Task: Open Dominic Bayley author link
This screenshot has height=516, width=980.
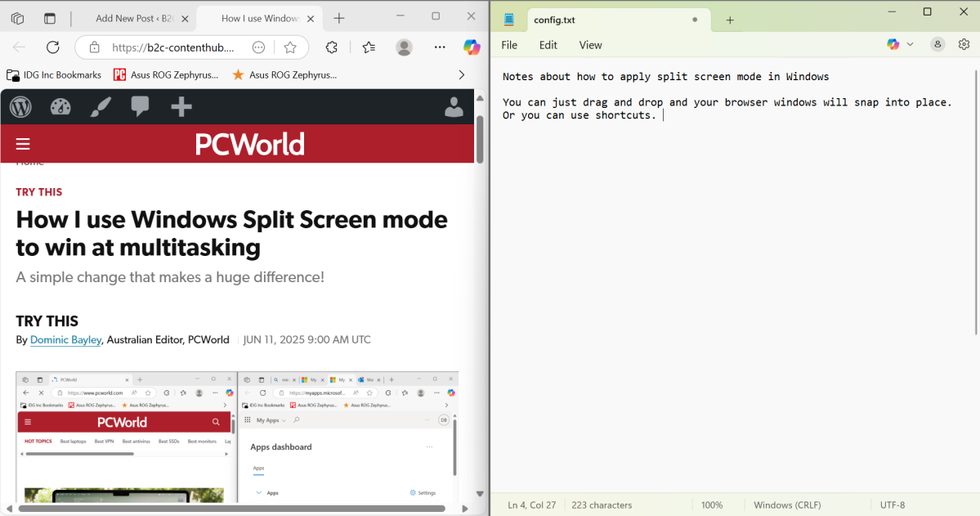Action: coord(65,339)
